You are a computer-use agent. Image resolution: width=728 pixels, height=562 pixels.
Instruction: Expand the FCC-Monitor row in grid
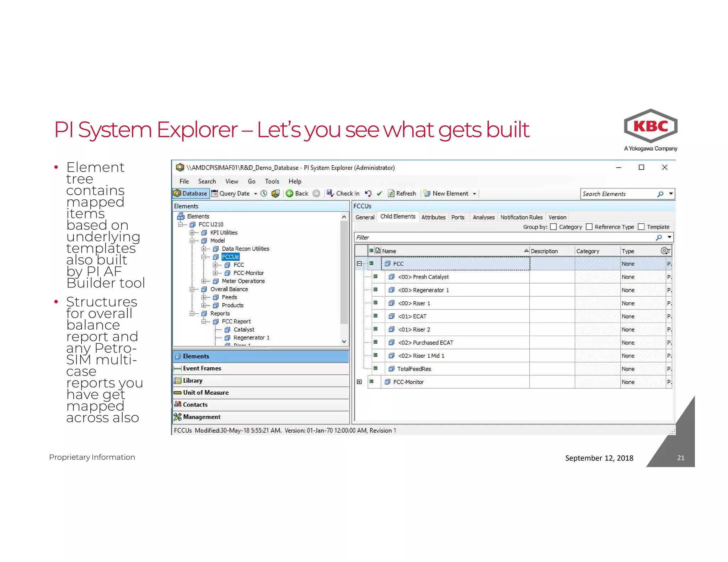coord(359,382)
